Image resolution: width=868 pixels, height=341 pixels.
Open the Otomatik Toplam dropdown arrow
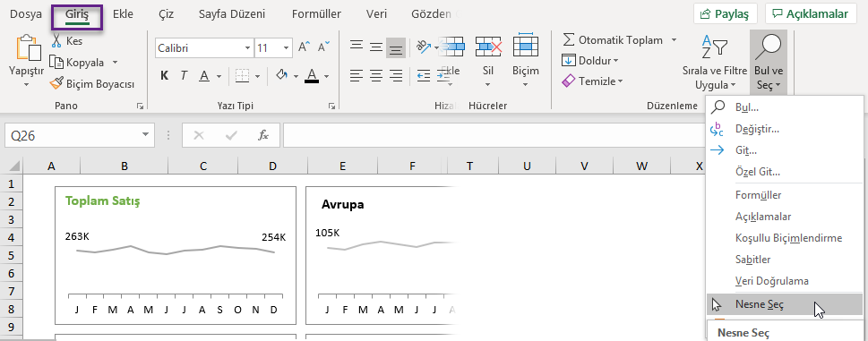pos(674,39)
